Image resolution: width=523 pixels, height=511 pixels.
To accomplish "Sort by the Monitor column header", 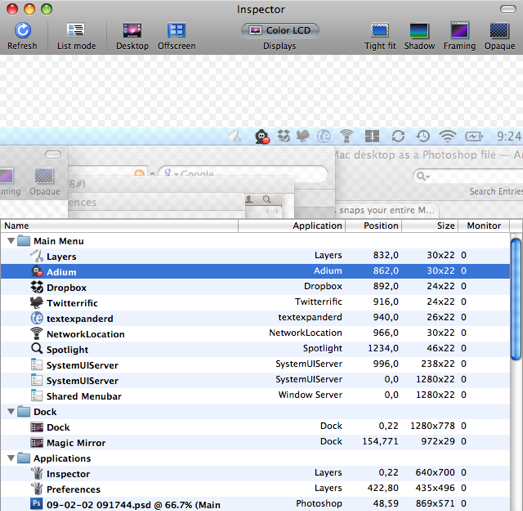I will point(484,226).
